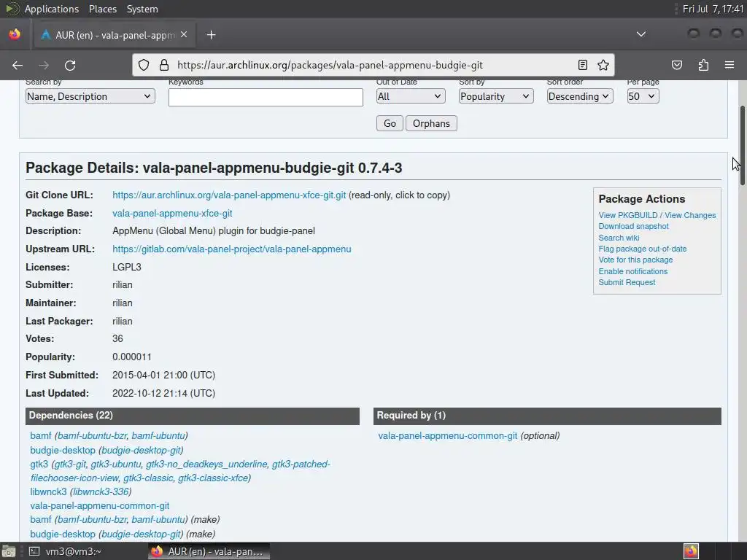This screenshot has height=560, width=747.
Task: Open the Places menu
Action: 103,9
